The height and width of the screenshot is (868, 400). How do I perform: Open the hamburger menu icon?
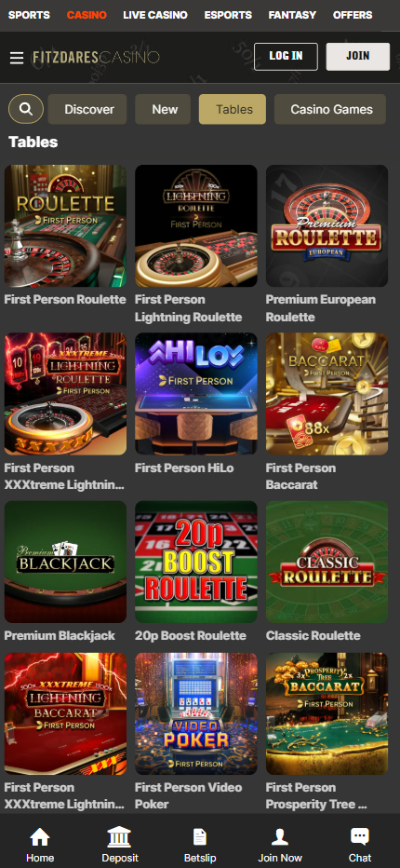[17, 58]
